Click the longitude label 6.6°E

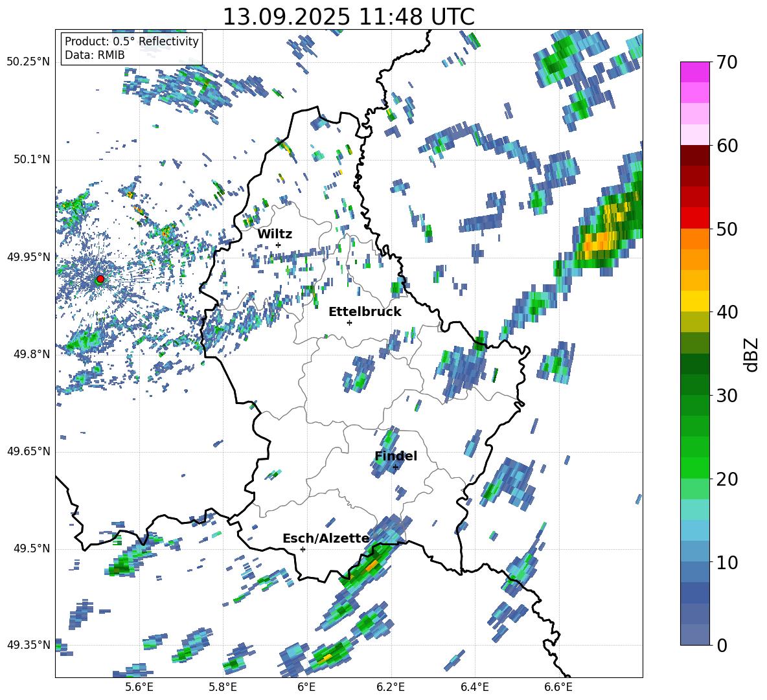point(558,687)
